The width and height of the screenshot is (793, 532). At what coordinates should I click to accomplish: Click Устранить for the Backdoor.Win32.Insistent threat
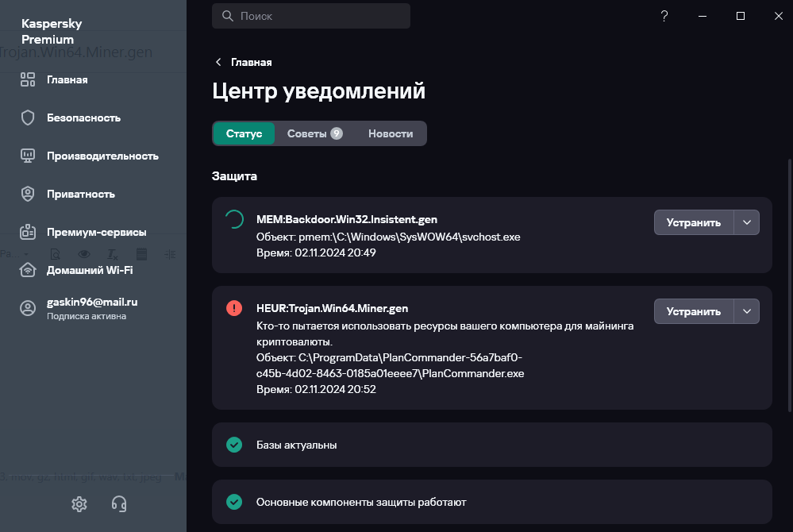click(694, 222)
